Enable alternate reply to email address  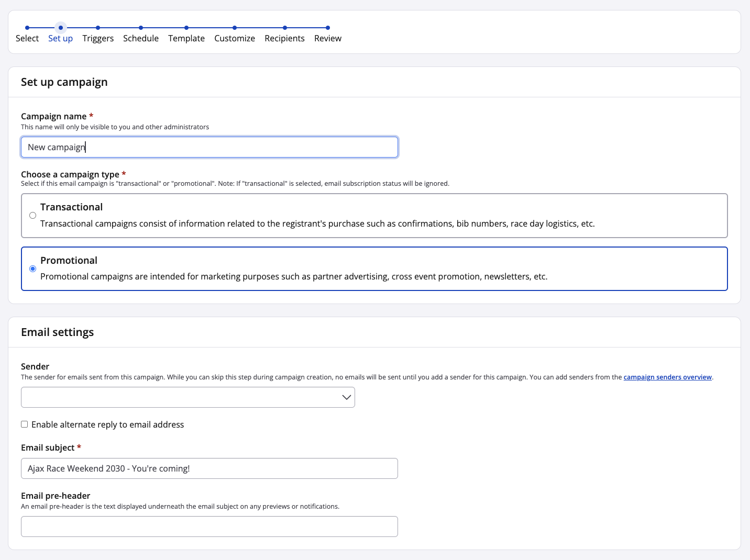point(25,424)
